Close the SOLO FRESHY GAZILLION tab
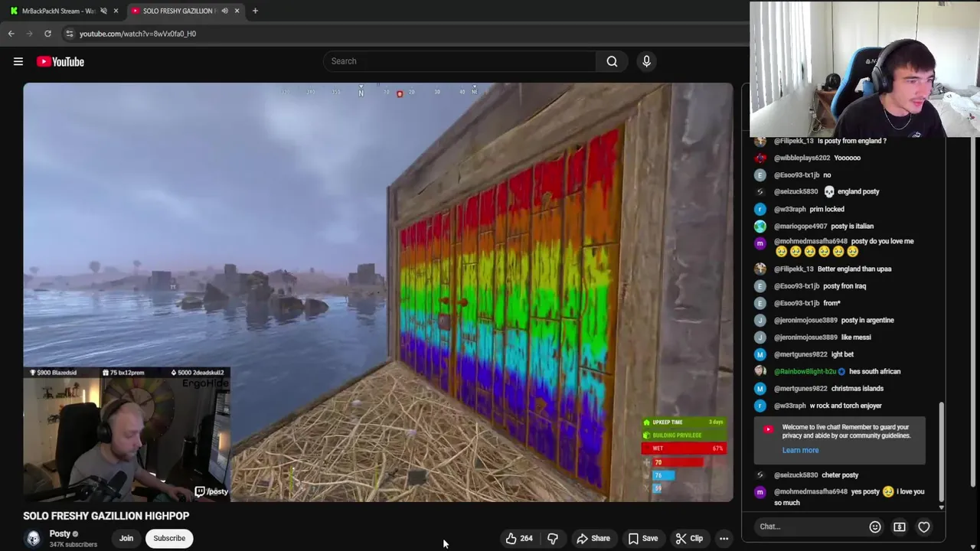The height and width of the screenshot is (551, 980). (x=237, y=11)
